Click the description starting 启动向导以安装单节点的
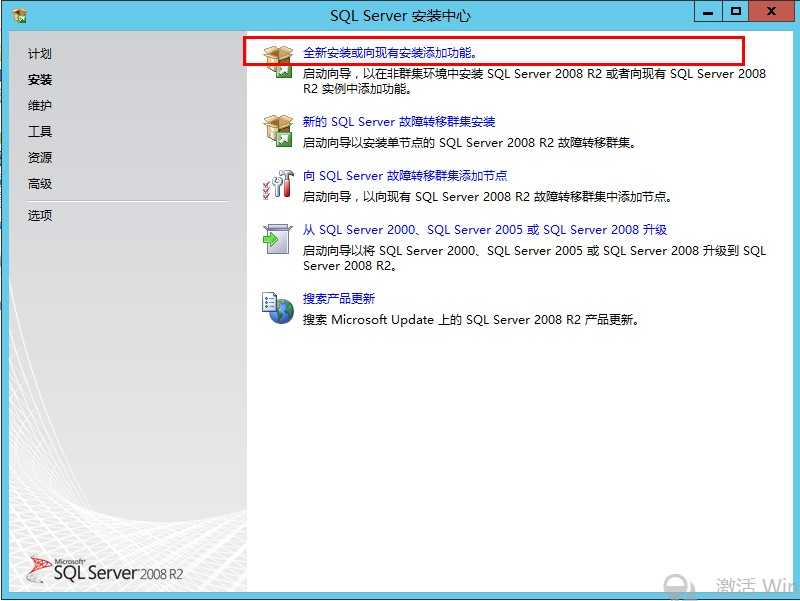800x601 pixels. [469, 143]
